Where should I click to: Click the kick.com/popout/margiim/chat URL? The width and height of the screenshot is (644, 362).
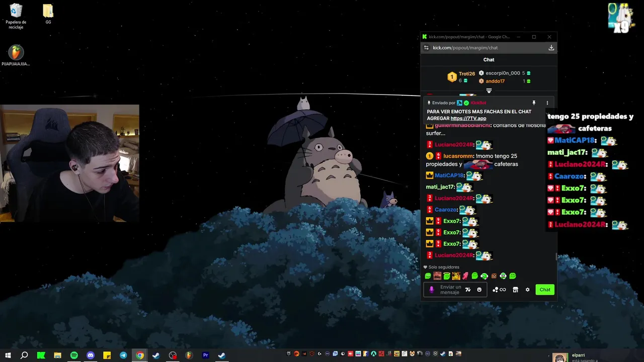(x=465, y=48)
